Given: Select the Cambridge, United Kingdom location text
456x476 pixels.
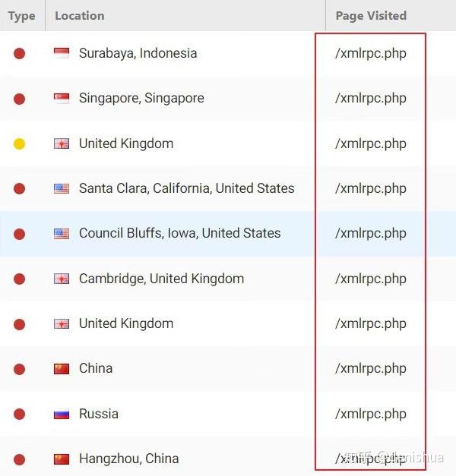Looking at the screenshot, I should click(161, 279).
